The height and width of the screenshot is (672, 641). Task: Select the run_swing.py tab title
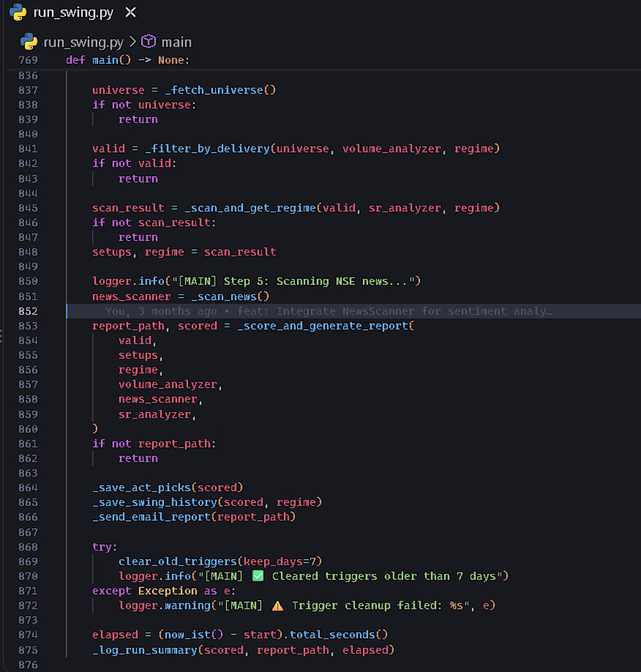[73, 12]
